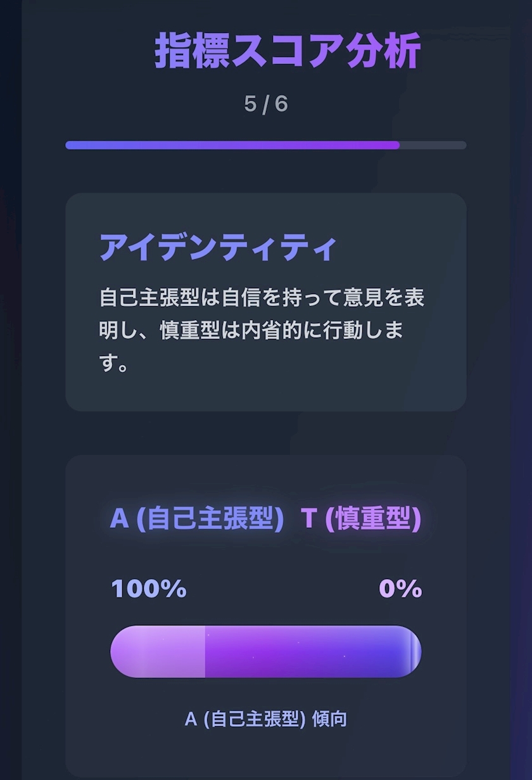Screen dimensions: 532x780
Task: Tap the A (自己主張型) 傾向 caption
Action: [x=266, y=719]
